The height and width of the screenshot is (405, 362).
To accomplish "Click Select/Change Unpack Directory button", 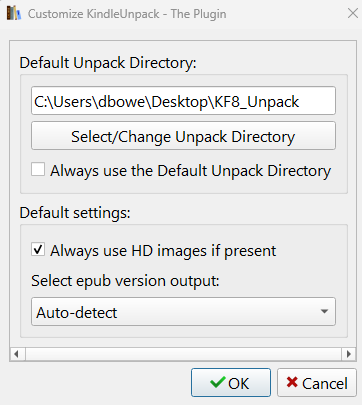I will pos(183,136).
